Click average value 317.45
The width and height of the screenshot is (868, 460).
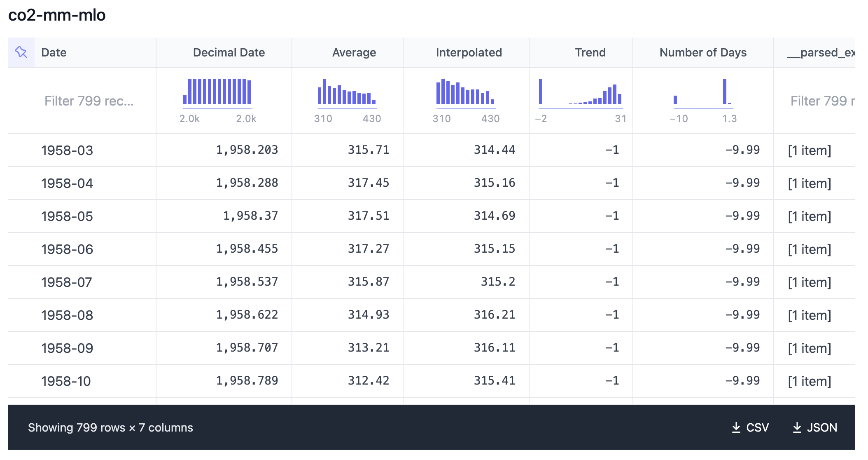pos(369,183)
